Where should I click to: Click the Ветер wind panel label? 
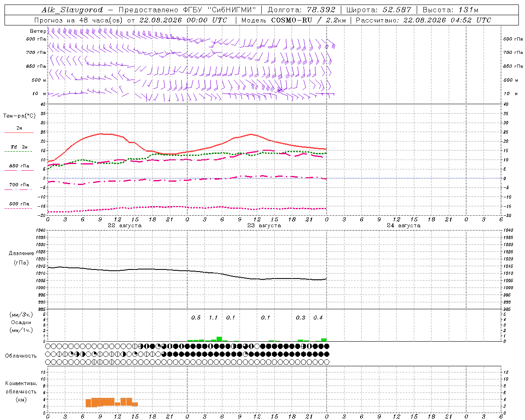click(38, 31)
